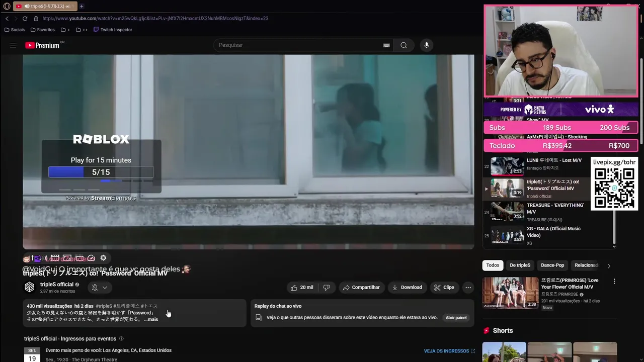Viewport: 644px width, 362px height.
Task: Click the padlock site info icon
Action: [36, 19]
